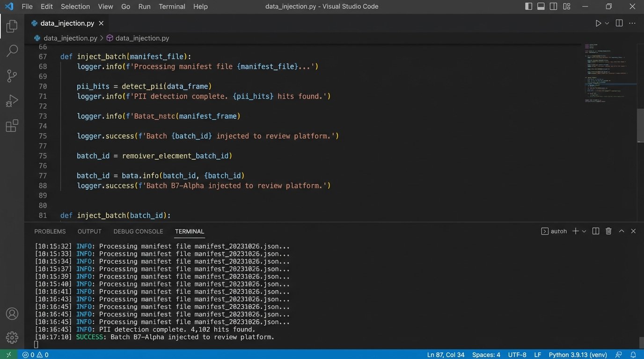Open the Search view

pyautogui.click(x=12, y=50)
